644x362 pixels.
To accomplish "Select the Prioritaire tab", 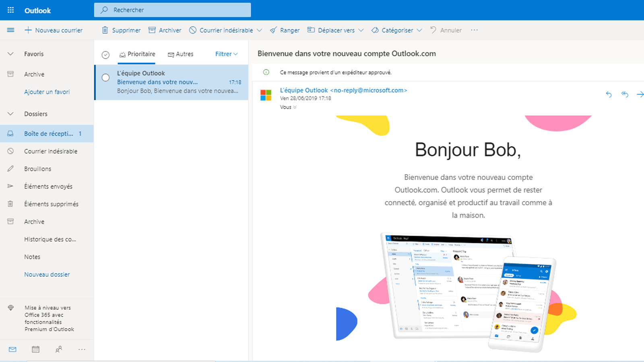I will pyautogui.click(x=137, y=54).
